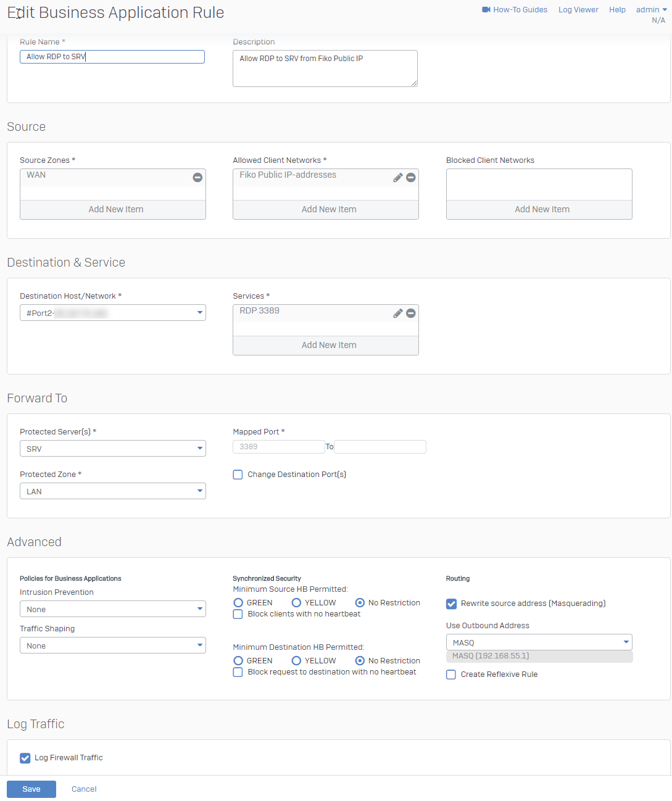Edit Fiko Public IP-addresses entry
672x801 pixels.
pyautogui.click(x=398, y=178)
